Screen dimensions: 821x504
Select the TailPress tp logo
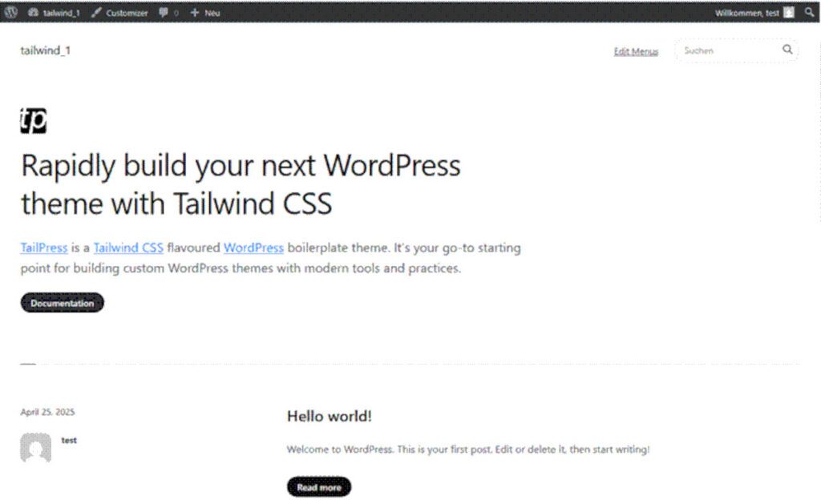[34, 119]
